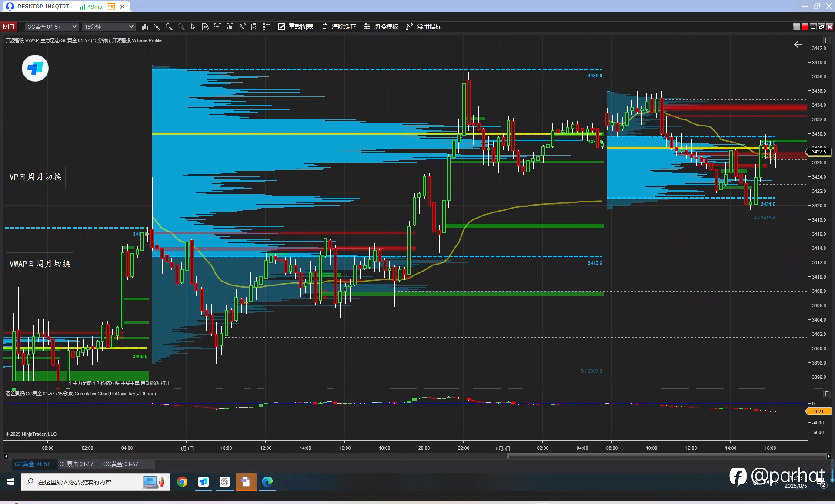Click the scrollbar right arrow
Screen dimensions: 835x504
pos(829,456)
